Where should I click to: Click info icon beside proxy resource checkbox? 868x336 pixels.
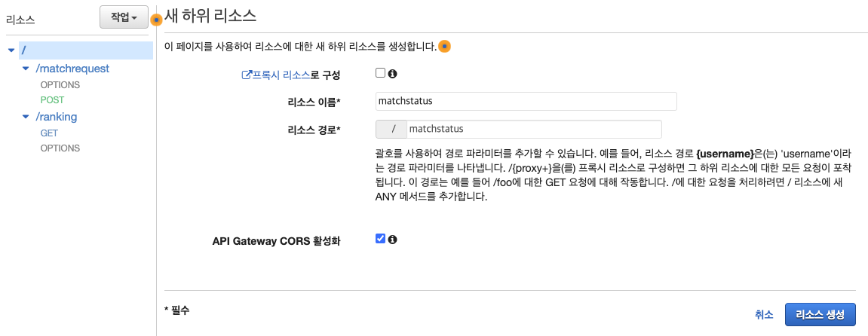[392, 74]
